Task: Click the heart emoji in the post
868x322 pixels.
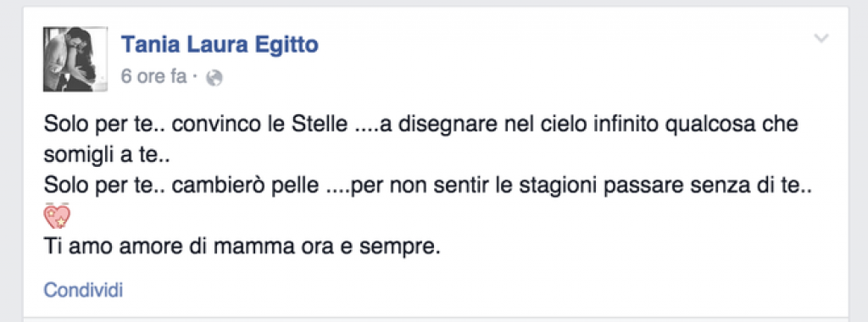Action: pyautogui.click(x=57, y=216)
